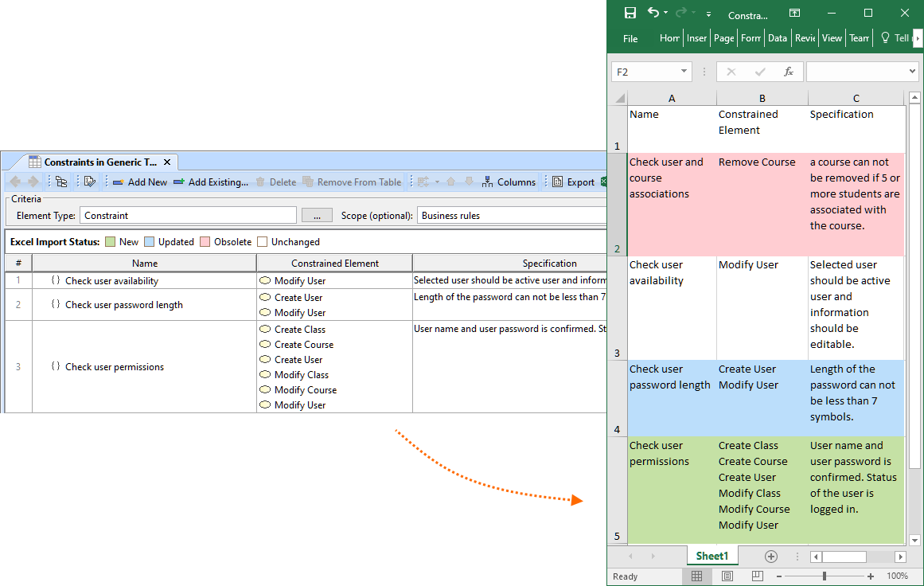Click the Insert Function fx icon
Image resolution: width=924 pixels, height=586 pixels.
pyautogui.click(x=788, y=72)
